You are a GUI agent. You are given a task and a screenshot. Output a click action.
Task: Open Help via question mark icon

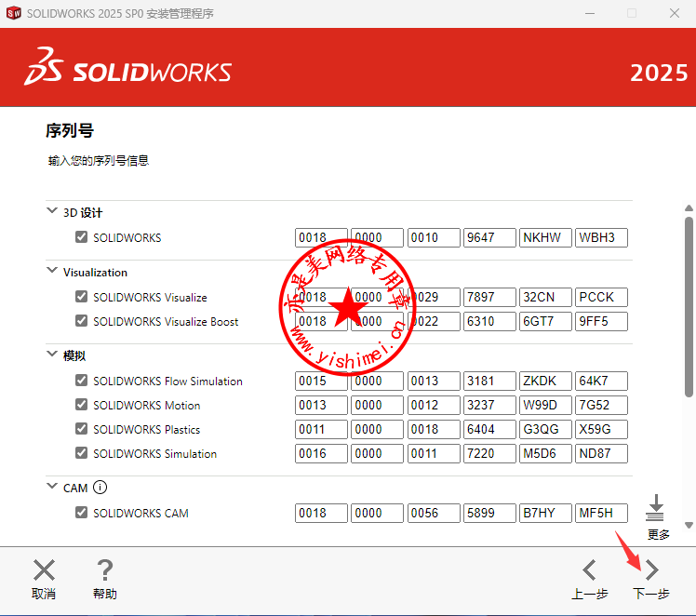point(105,569)
